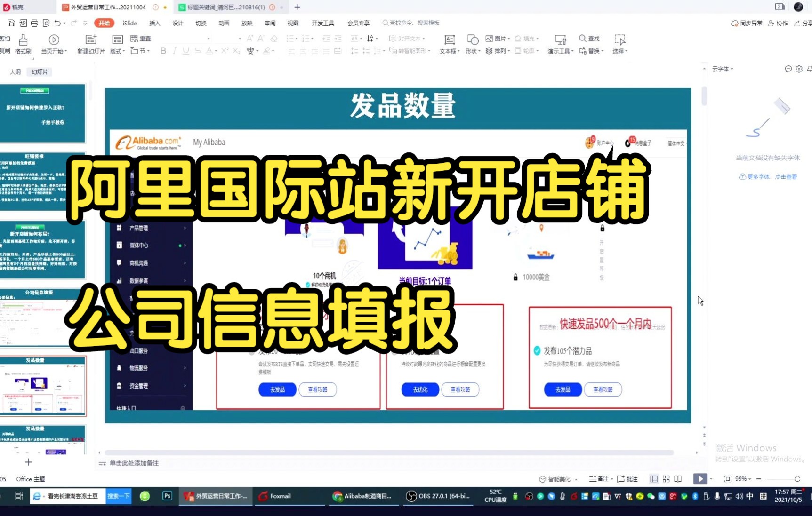The image size is (812, 516).
Task: Click the zoom out minus button
Action: tap(759, 479)
